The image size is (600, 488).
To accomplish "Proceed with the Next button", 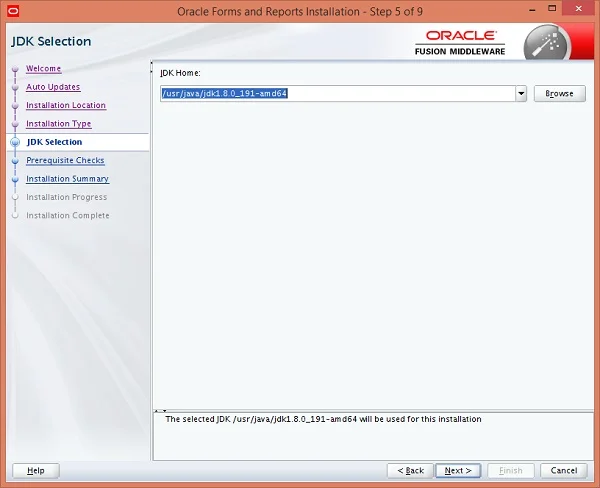I will pos(458,470).
